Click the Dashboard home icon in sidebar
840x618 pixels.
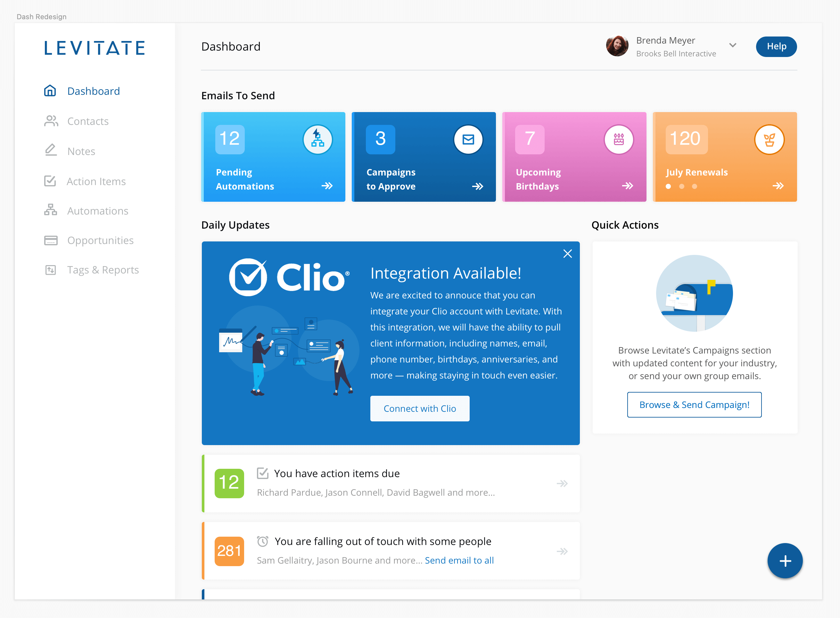click(x=50, y=91)
